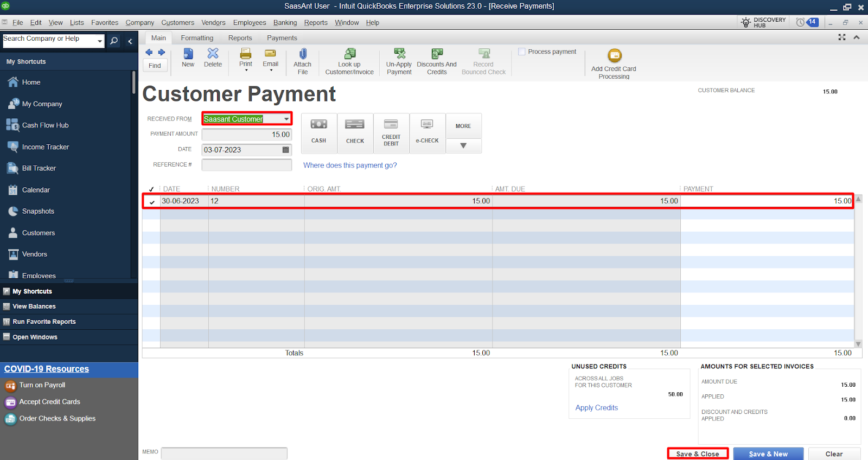Viewport: 868px width, 460px height.
Task: Go to previous payment with back arrow
Action: [x=149, y=52]
